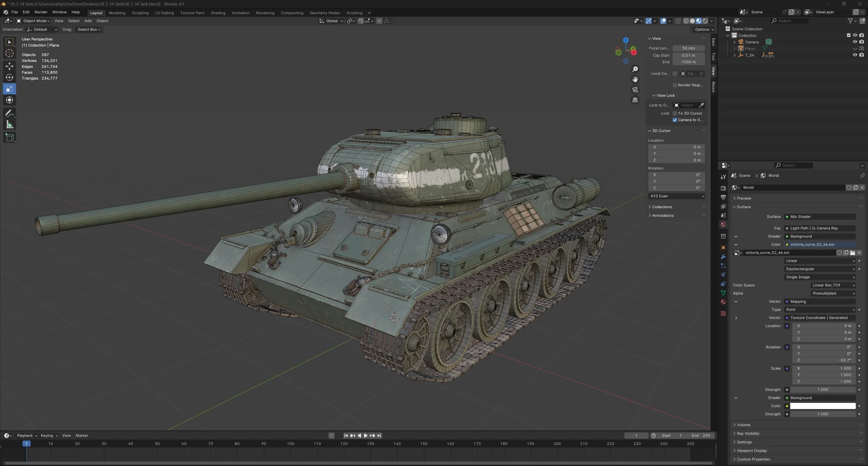Open the Object Mode dropdown
Image resolution: width=868 pixels, height=466 pixels.
tap(33, 21)
